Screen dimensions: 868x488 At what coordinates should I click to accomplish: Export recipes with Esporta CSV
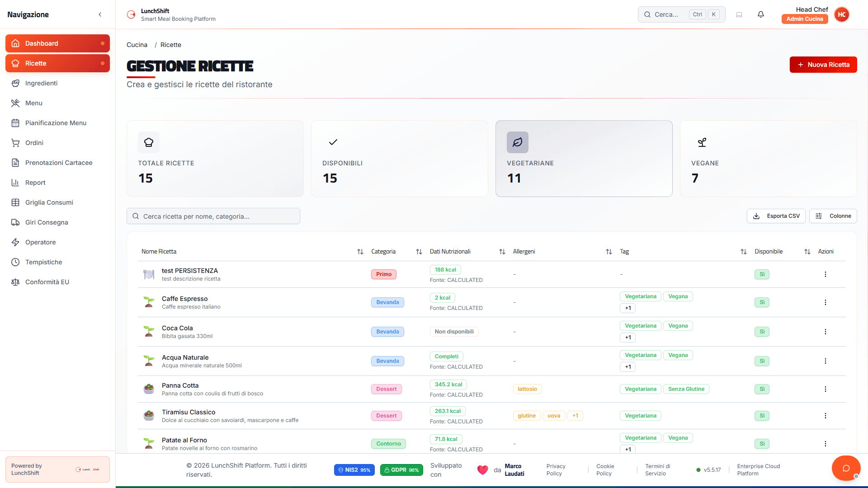click(776, 216)
